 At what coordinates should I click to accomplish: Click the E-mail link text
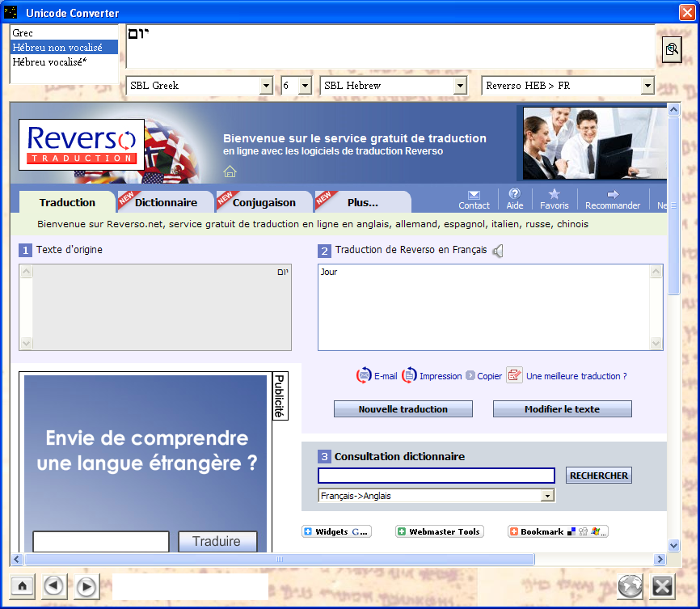(x=386, y=376)
